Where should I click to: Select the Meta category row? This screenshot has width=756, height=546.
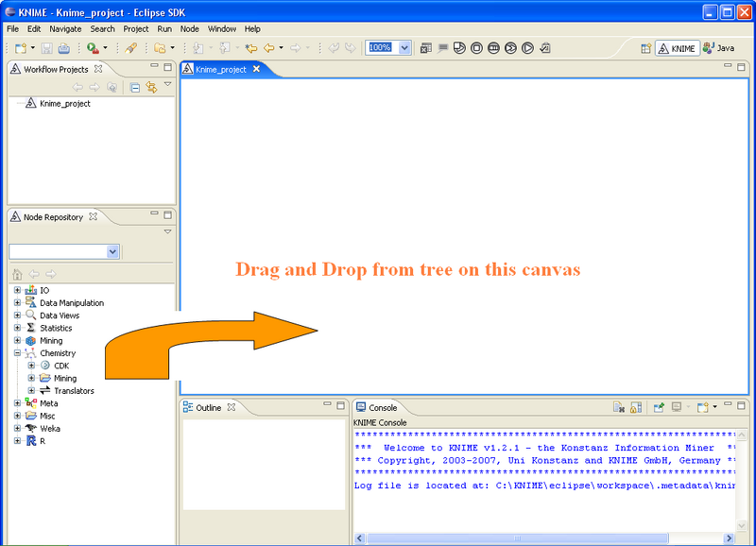[x=49, y=403]
